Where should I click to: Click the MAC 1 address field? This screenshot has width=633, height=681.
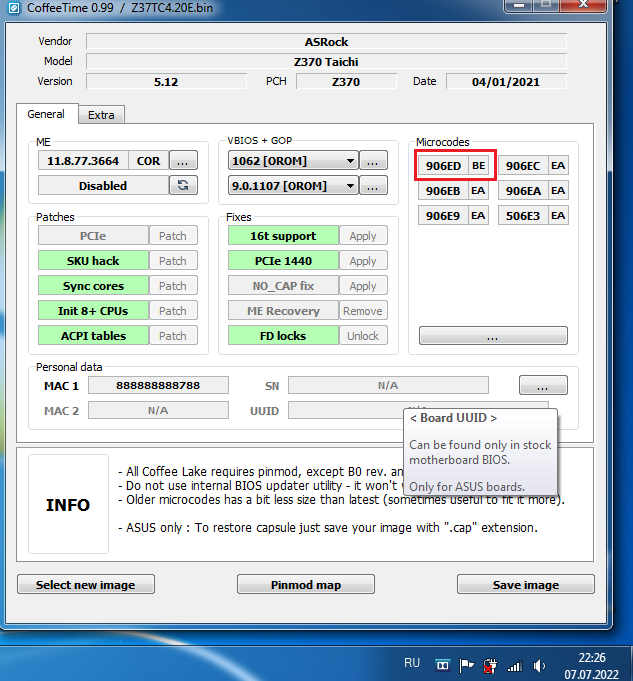(159, 385)
